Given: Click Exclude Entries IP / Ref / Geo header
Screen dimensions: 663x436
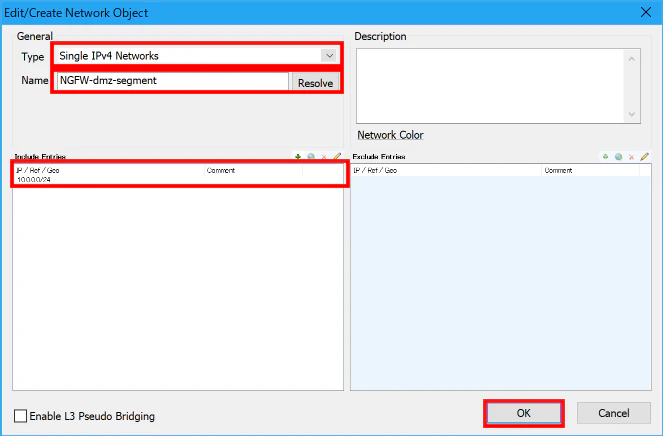Looking at the screenshot, I should click(447, 170).
